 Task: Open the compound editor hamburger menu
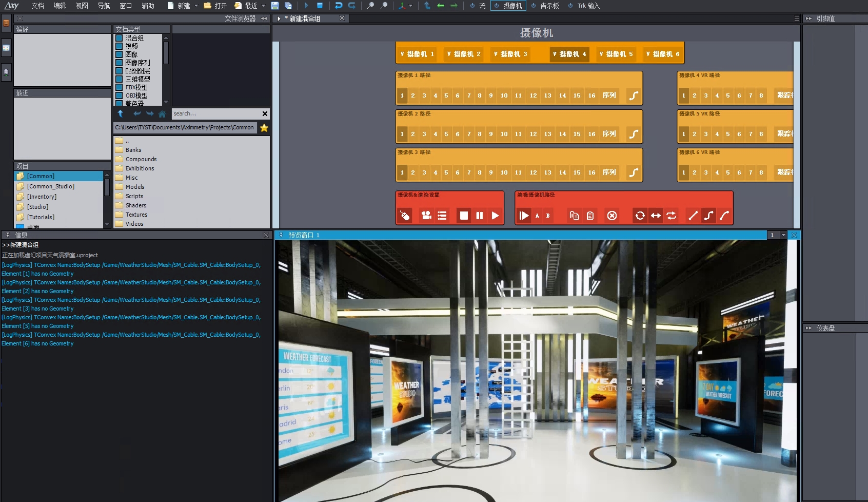797,18
